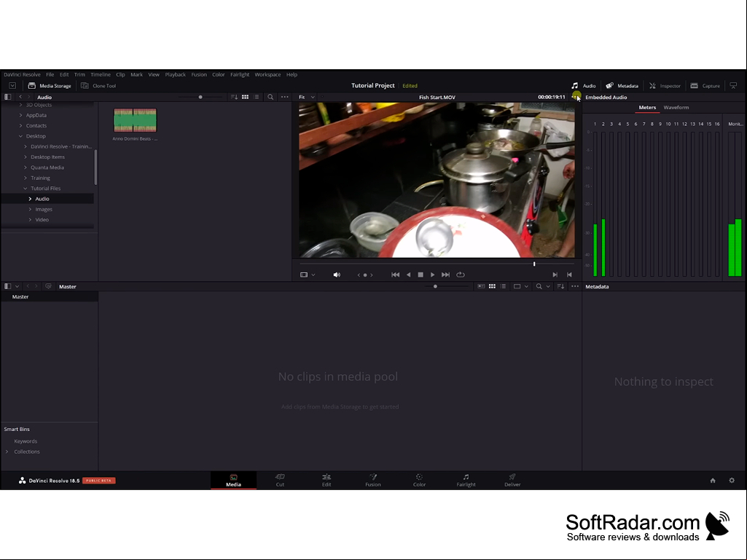This screenshot has height=560, width=747.
Task: Stop playback in viewer
Action: pos(421,275)
